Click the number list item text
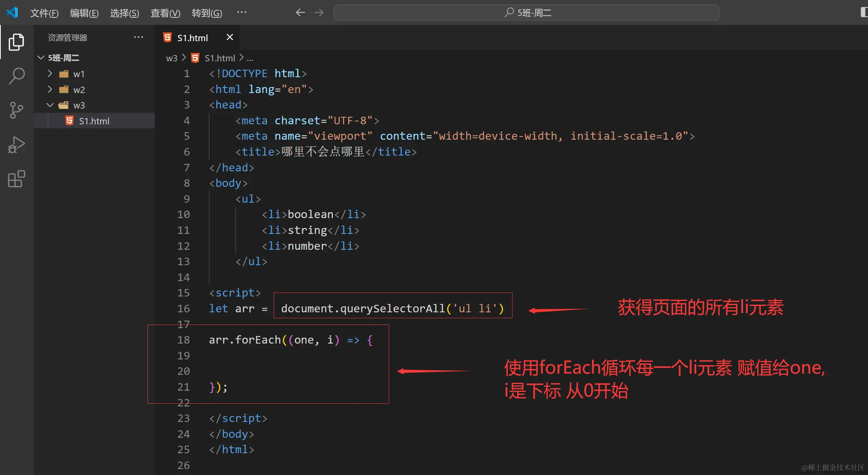The height and width of the screenshot is (475, 868). click(x=308, y=246)
